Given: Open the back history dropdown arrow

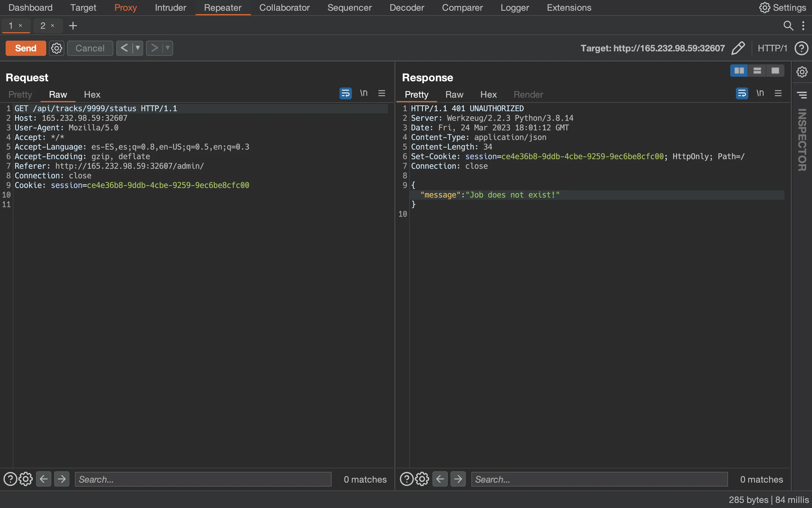Looking at the screenshot, I should coord(138,48).
